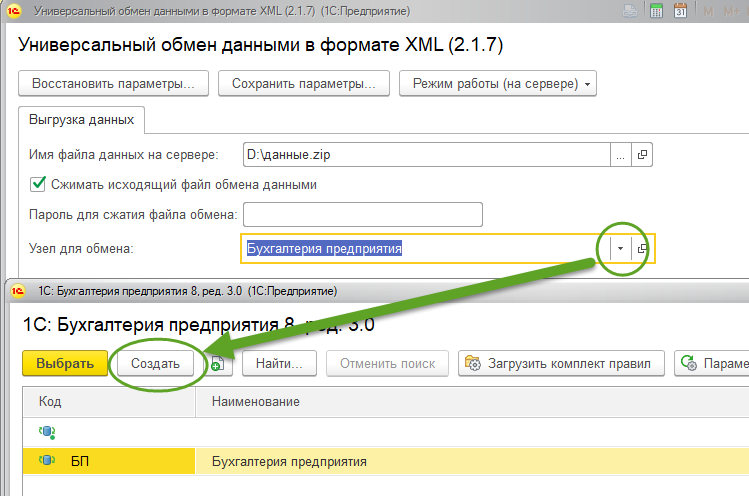
Task: Click the print preview icon in title bar
Action: coord(630,11)
